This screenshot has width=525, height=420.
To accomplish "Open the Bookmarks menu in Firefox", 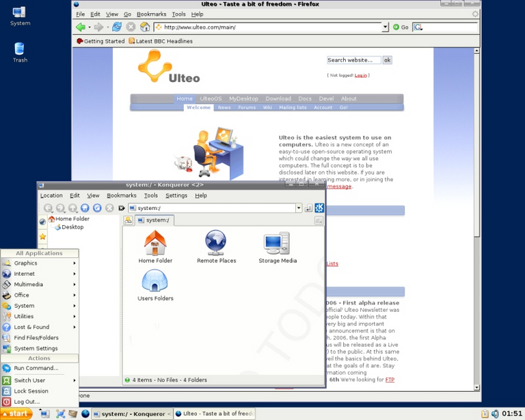I will pyautogui.click(x=151, y=14).
